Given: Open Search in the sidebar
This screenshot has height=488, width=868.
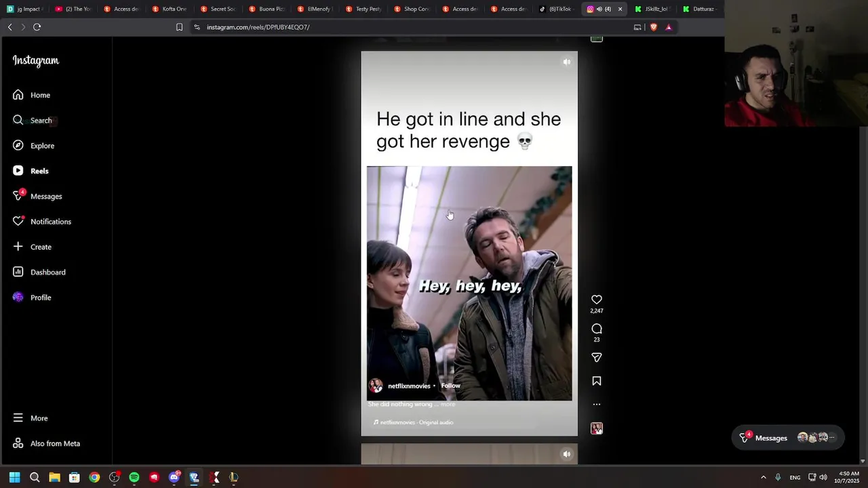Looking at the screenshot, I should coord(32,120).
